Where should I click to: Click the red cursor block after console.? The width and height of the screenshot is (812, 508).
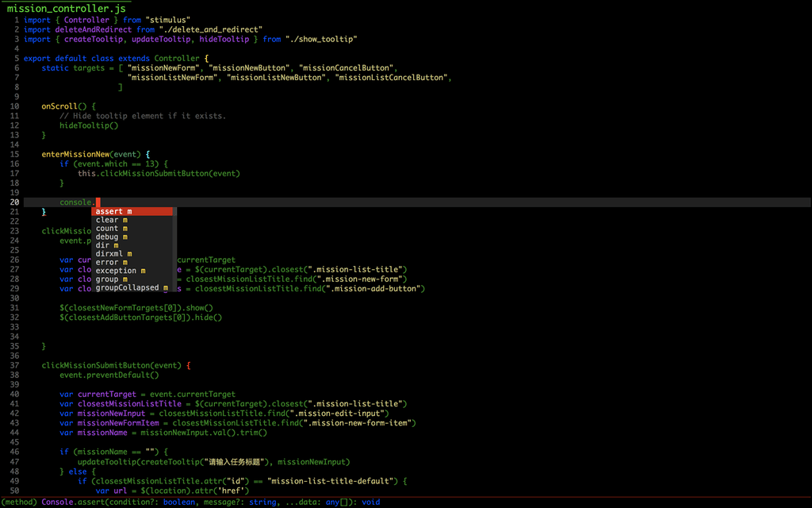97,202
